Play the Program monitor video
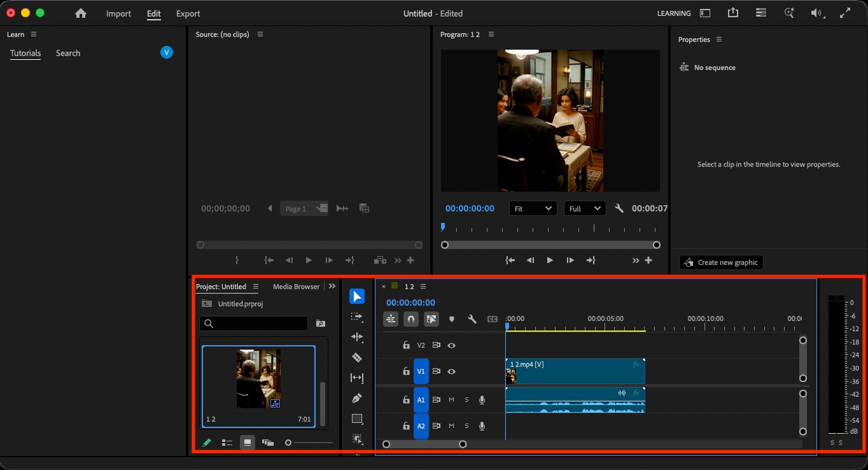Viewport: 868px width, 470px height. (550, 260)
